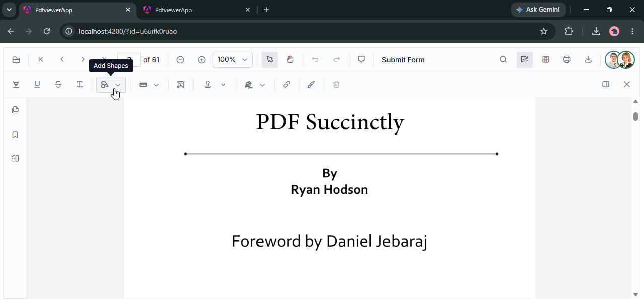Click the vertical scrollbar thumb
644x300 pixels.
point(635,116)
